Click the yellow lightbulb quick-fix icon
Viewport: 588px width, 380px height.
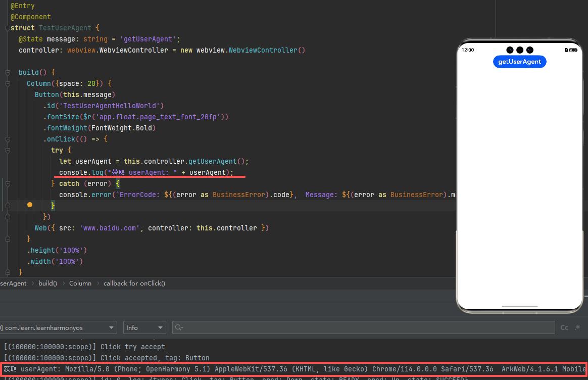tap(30, 205)
